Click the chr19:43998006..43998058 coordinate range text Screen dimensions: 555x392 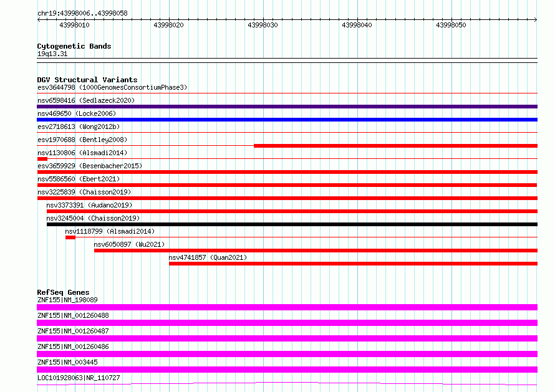[x=82, y=13]
